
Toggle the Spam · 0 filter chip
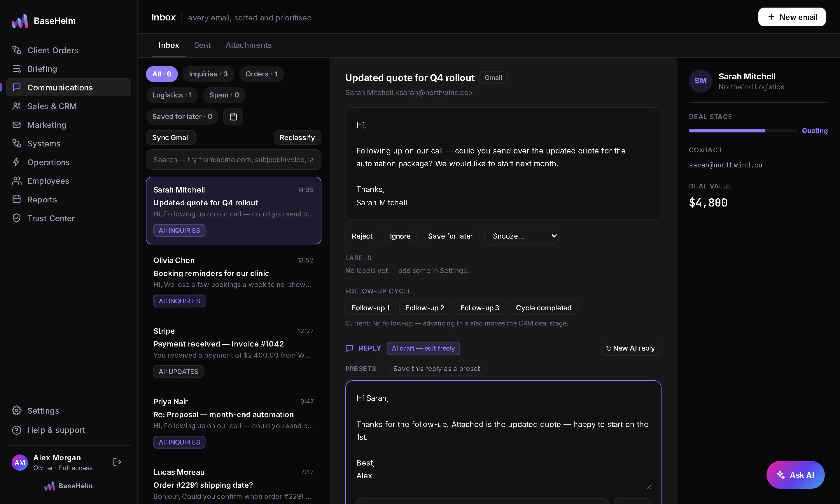point(224,95)
